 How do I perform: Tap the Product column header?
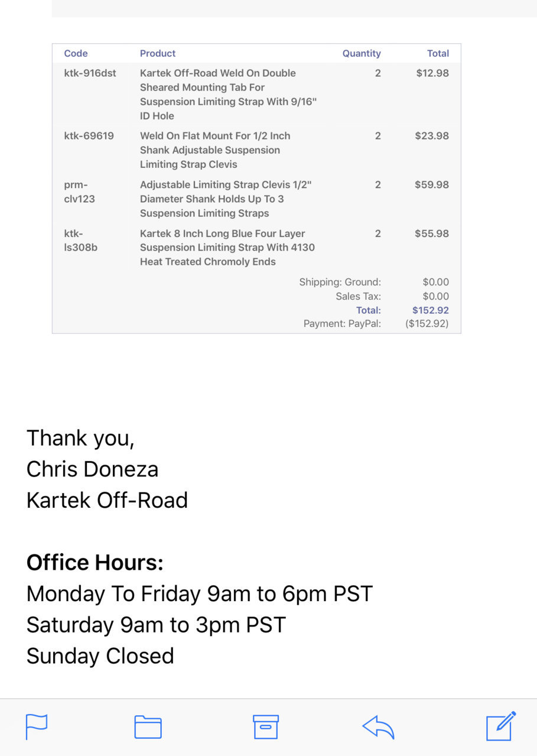point(158,53)
